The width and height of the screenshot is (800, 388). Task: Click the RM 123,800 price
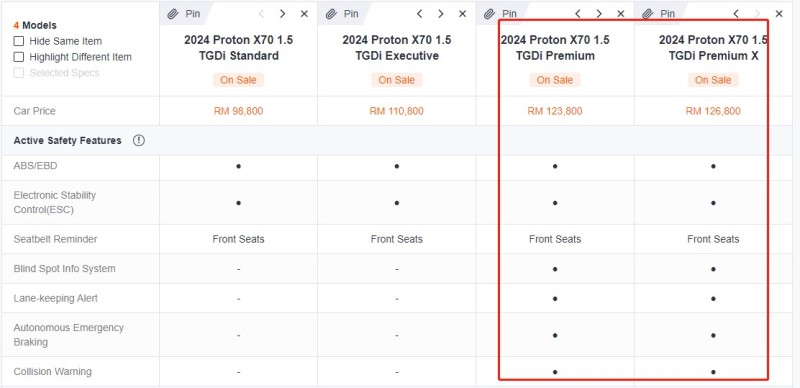click(x=555, y=111)
